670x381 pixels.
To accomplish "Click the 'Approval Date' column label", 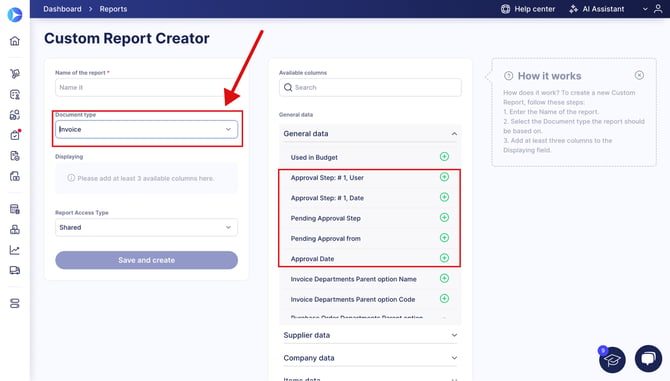I will pos(312,259).
